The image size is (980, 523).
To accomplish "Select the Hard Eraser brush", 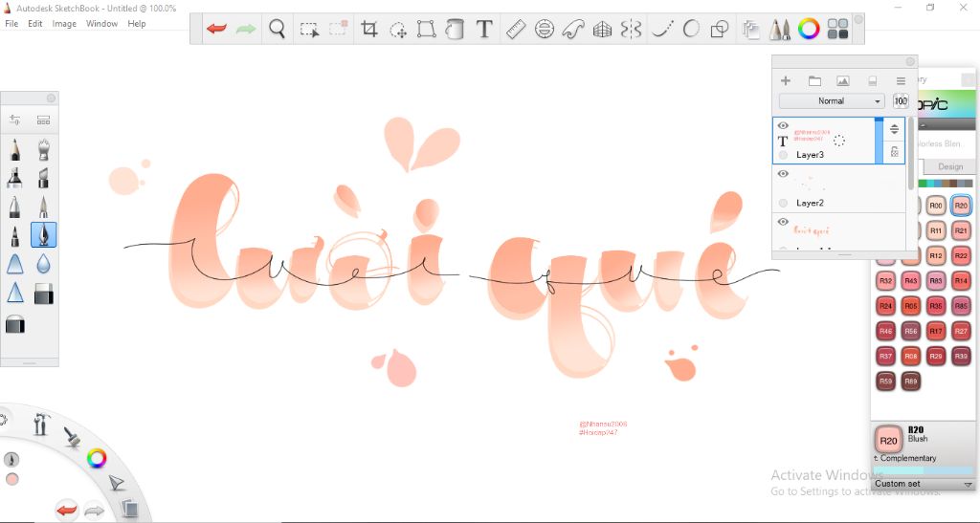I will click(x=43, y=294).
